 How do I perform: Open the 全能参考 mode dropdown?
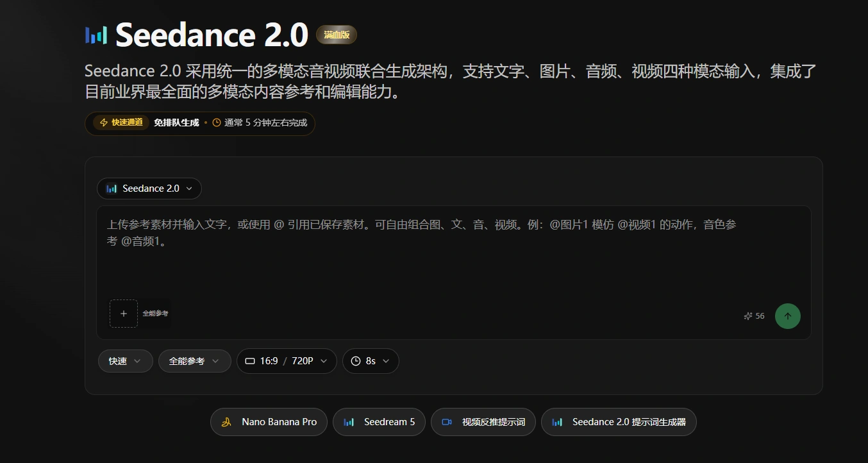point(195,361)
